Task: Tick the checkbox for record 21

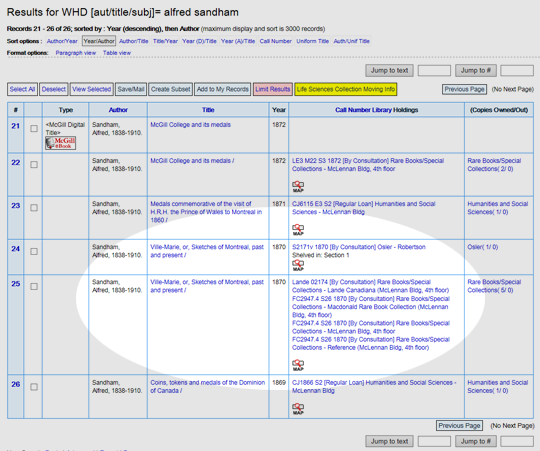Action: click(x=34, y=128)
